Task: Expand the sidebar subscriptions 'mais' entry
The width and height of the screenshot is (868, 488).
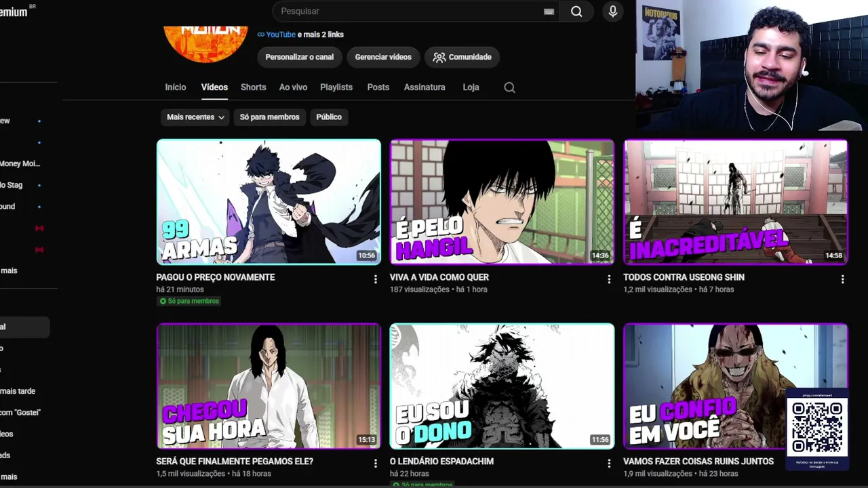Action: click(9, 270)
